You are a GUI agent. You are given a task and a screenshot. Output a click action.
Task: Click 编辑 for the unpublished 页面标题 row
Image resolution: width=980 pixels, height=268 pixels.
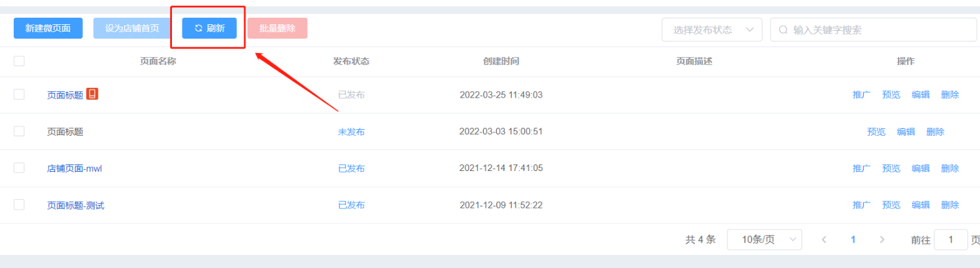(x=906, y=132)
